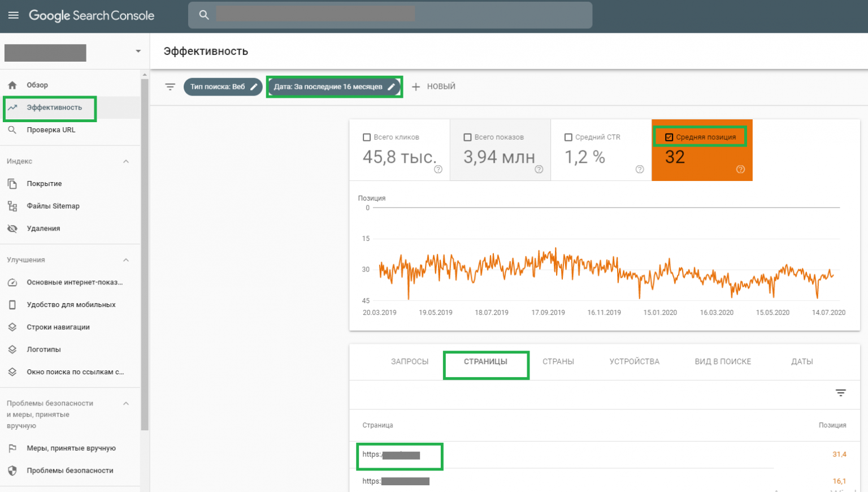
Task: Open the property selector dropdown arrow
Action: coord(138,51)
